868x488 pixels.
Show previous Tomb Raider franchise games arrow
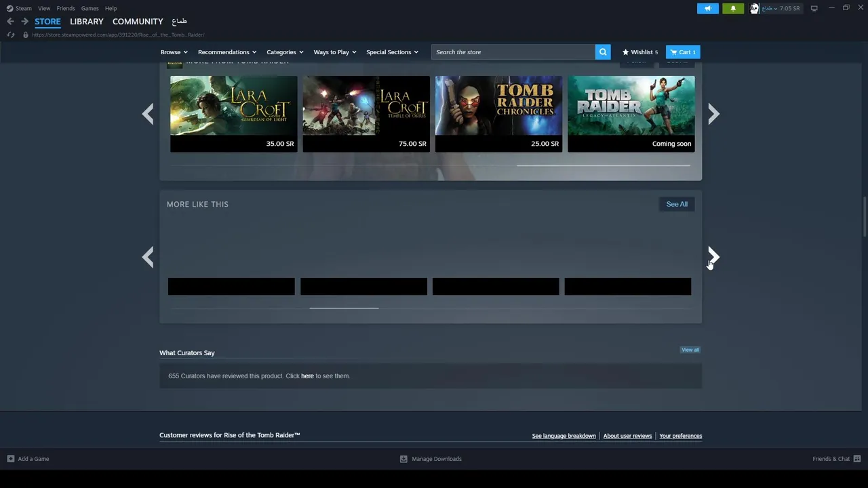click(x=147, y=114)
